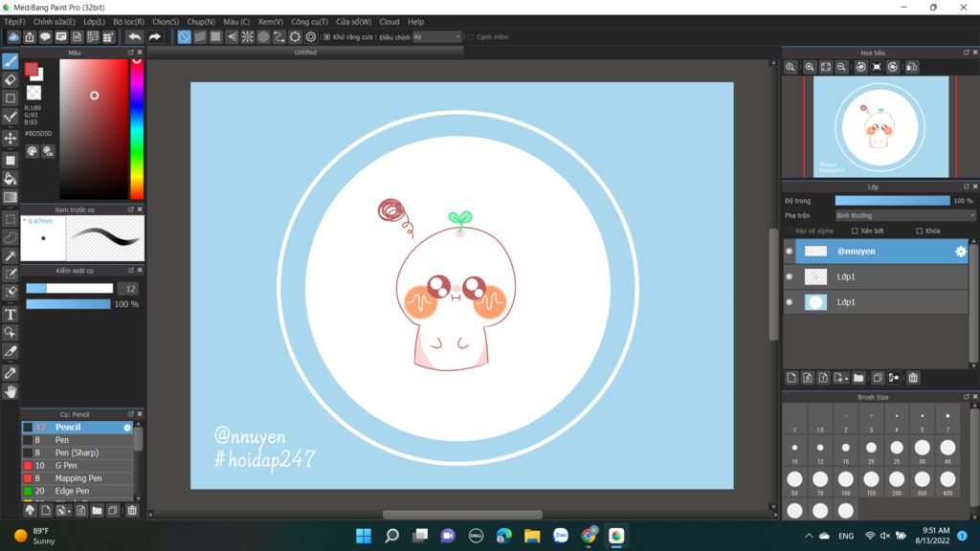Screen dimensions: 980x551
Task: Open the Tệp(F) menu
Action: click(x=14, y=22)
